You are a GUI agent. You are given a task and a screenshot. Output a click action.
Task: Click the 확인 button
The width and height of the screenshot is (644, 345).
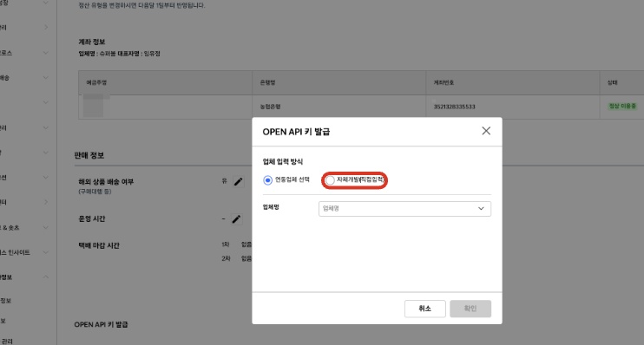point(470,309)
